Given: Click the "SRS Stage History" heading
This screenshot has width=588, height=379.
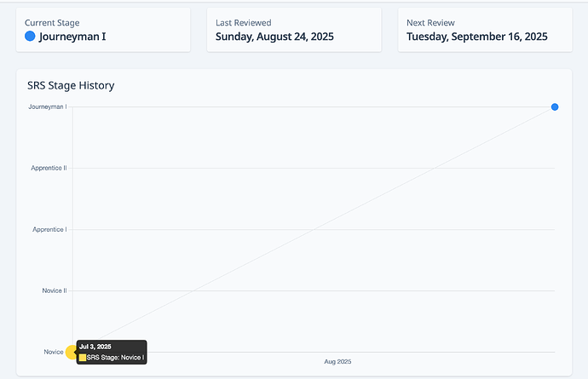Looking at the screenshot, I should click(71, 85).
